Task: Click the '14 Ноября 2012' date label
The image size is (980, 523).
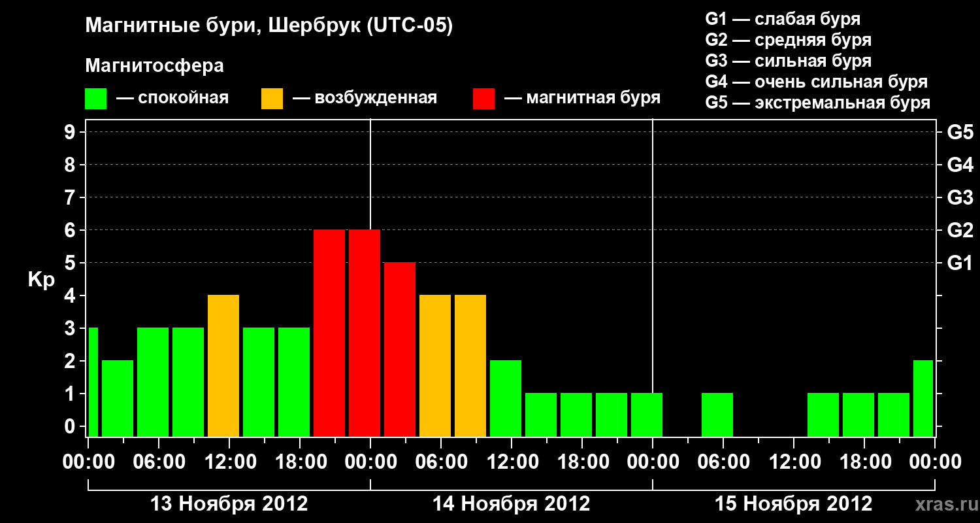Action: tap(512, 503)
